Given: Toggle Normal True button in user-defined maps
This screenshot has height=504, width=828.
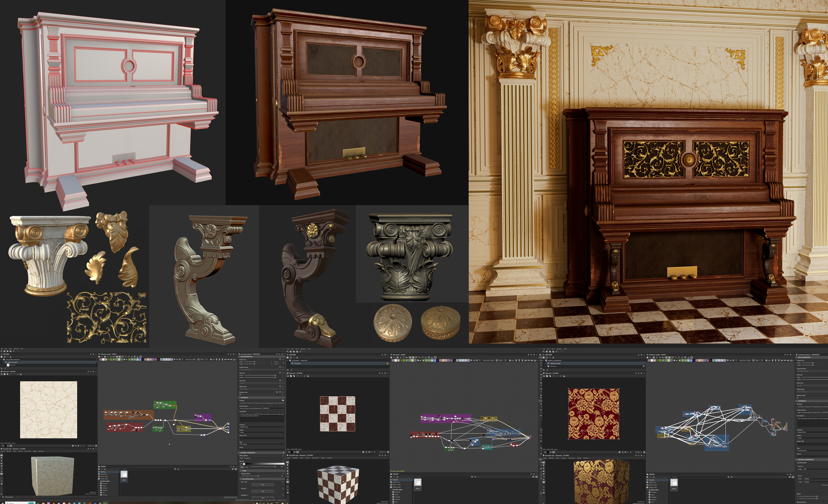Looking at the screenshot, I should coord(263,491).
